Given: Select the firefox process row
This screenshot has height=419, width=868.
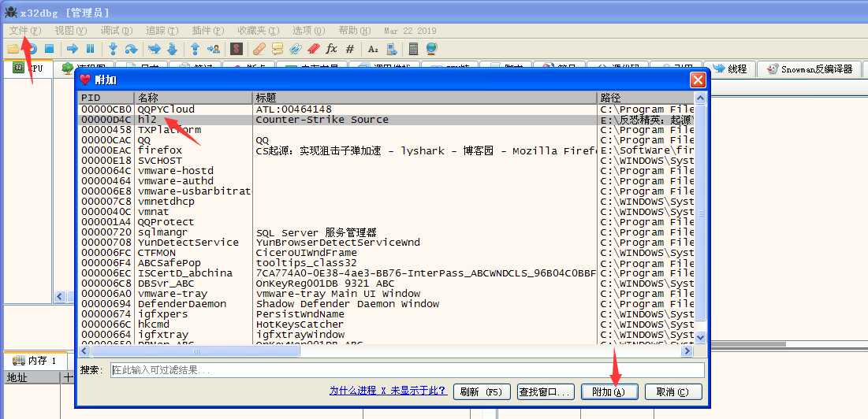Looking at the screenshot, I should [x=386, y=150].
